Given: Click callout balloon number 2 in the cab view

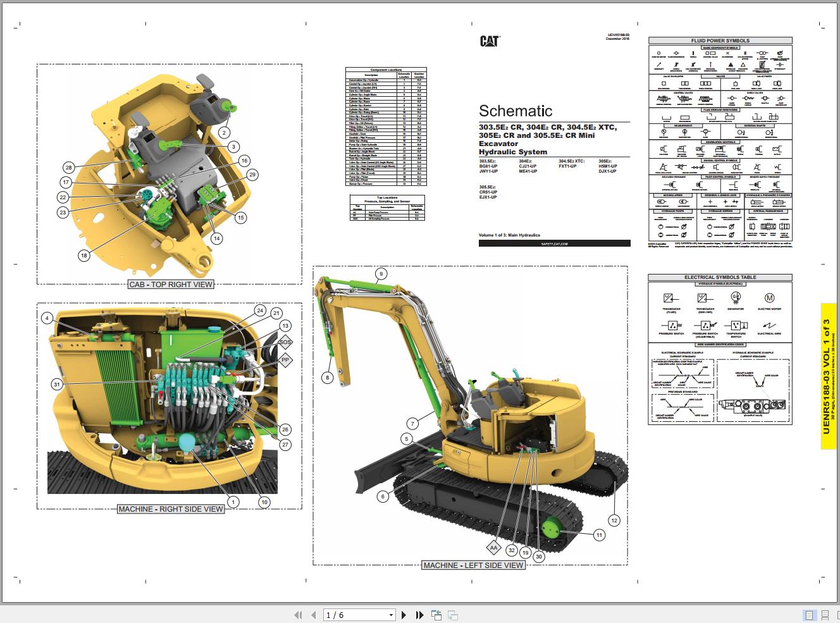Looking at the screenshot, I should pyautogui.click(x=223, y=133).
